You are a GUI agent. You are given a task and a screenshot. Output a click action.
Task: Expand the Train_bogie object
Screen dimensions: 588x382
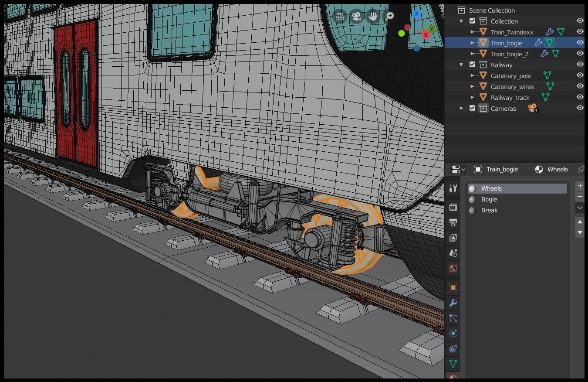tap(472, 43)
